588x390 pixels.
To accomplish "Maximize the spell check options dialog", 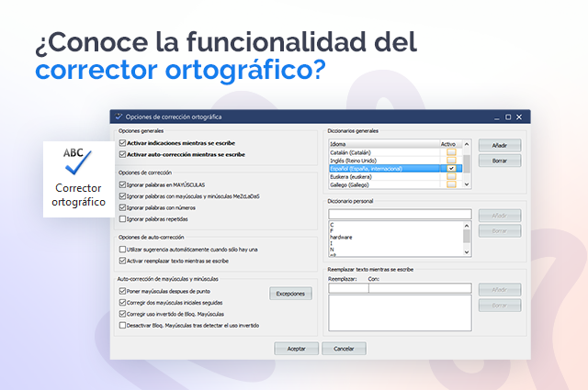I will point(508,117).
